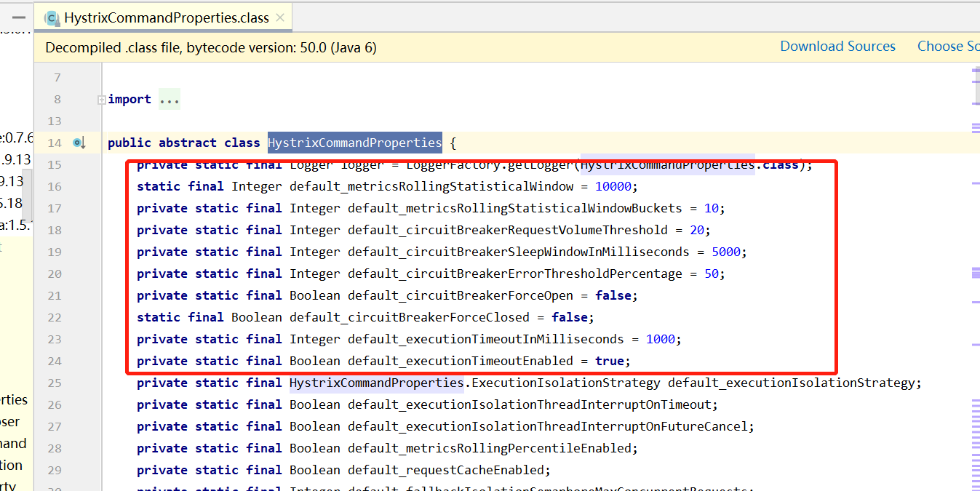Close the HystrixCommandProperties.class tab
Image resolution: width=980 pixels, height=491 pixels.
280,17
